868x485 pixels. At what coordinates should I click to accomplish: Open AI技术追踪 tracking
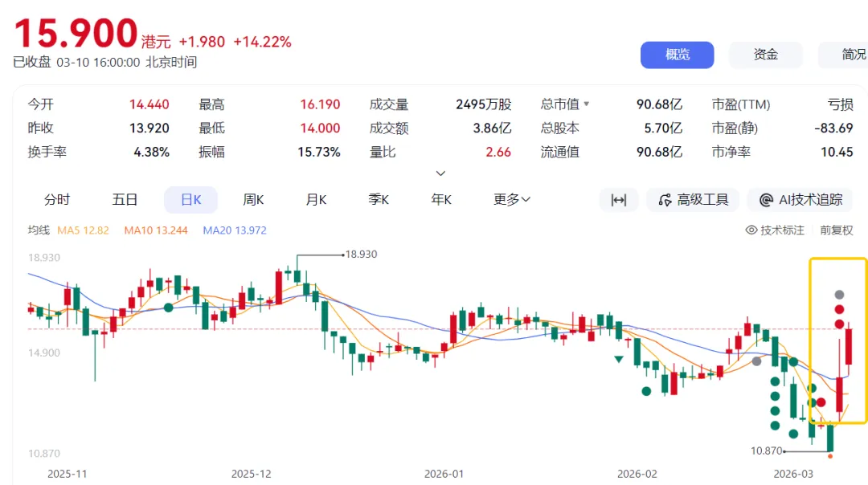tap(800, 200)
